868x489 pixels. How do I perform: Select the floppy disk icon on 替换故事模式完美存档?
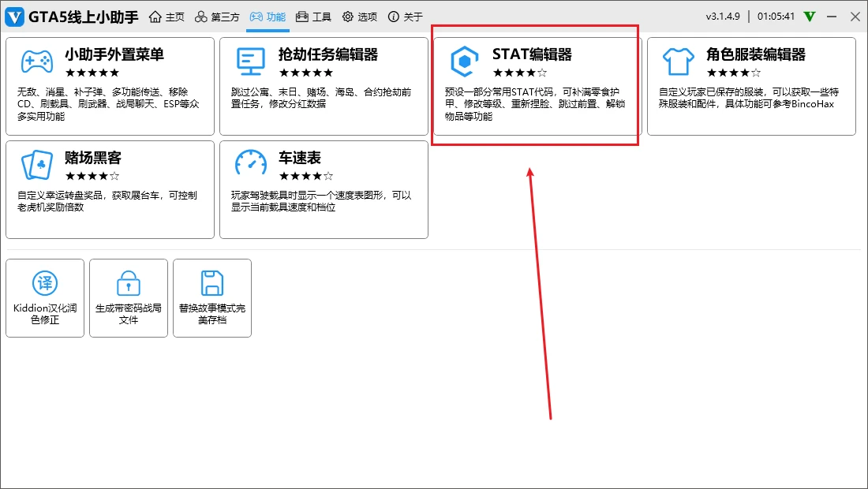212,284
